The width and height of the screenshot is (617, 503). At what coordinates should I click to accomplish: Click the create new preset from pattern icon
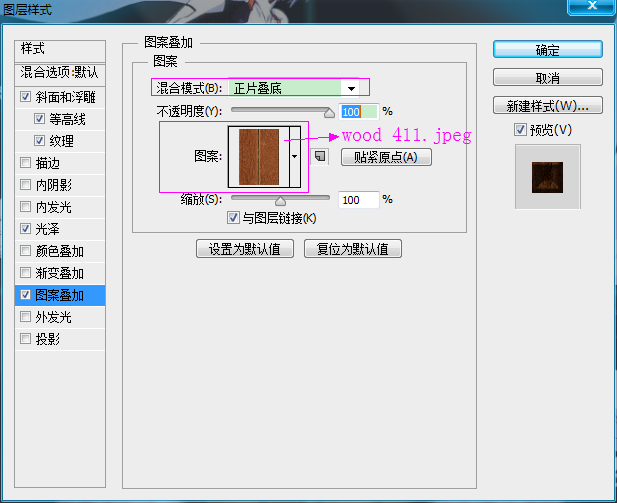320,157
